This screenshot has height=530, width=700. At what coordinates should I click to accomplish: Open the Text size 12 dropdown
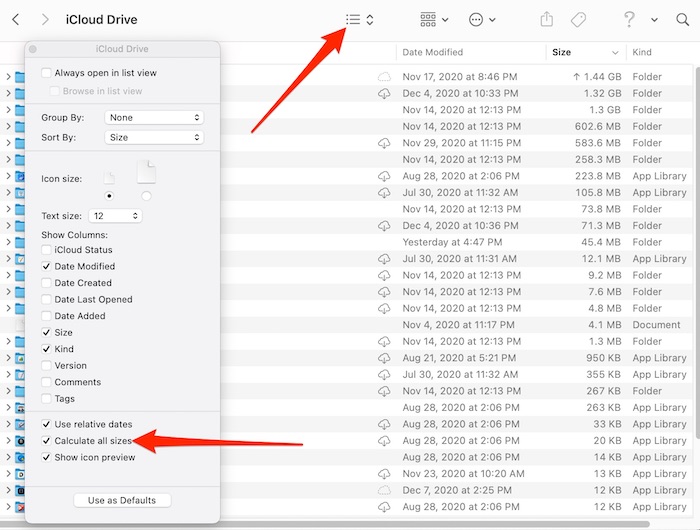point(115,216)
